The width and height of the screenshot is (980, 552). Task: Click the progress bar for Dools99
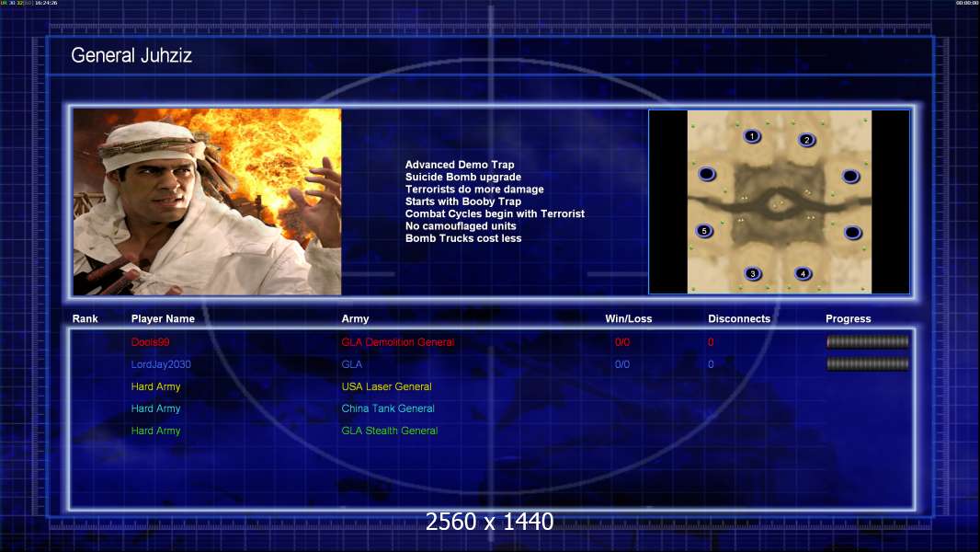[867, 342]
